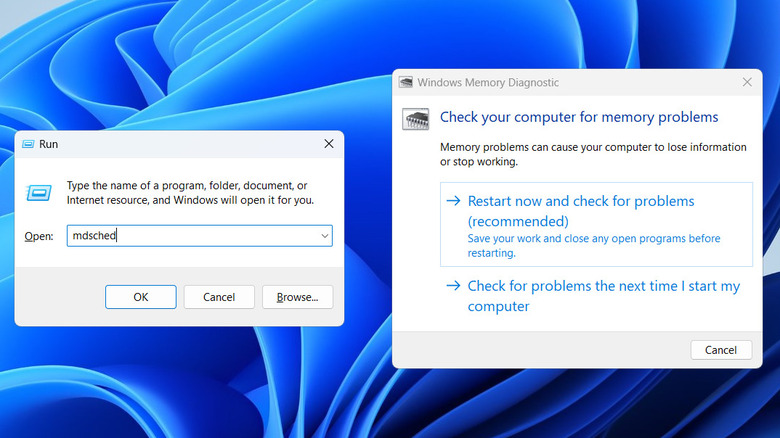Viewport: 780px width, 438px height.
Task: Click the Run title bar icon
Action: (x=28, y=144)
